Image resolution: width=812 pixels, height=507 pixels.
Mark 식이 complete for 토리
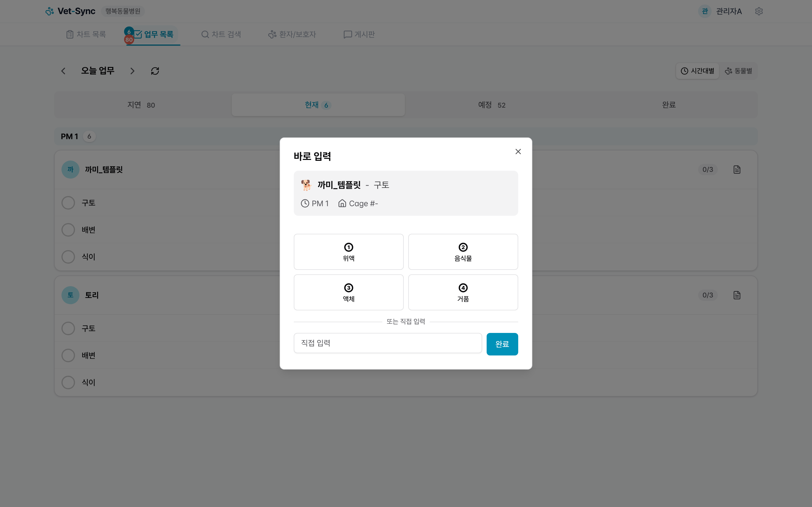coord(68,382)
